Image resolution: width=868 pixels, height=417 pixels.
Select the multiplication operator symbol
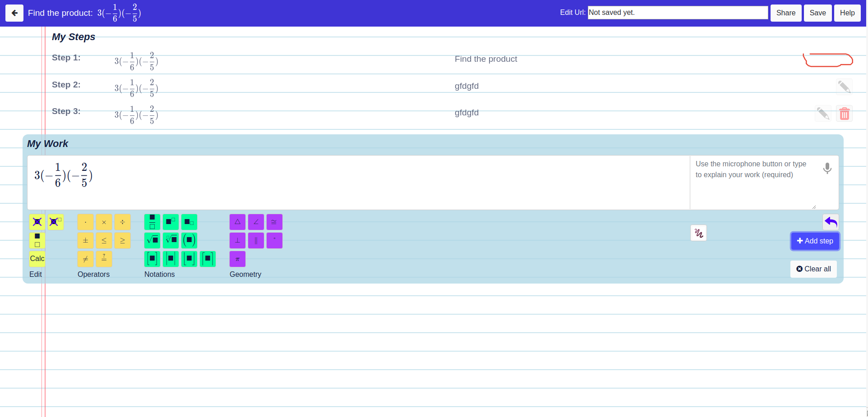point(104,222)
